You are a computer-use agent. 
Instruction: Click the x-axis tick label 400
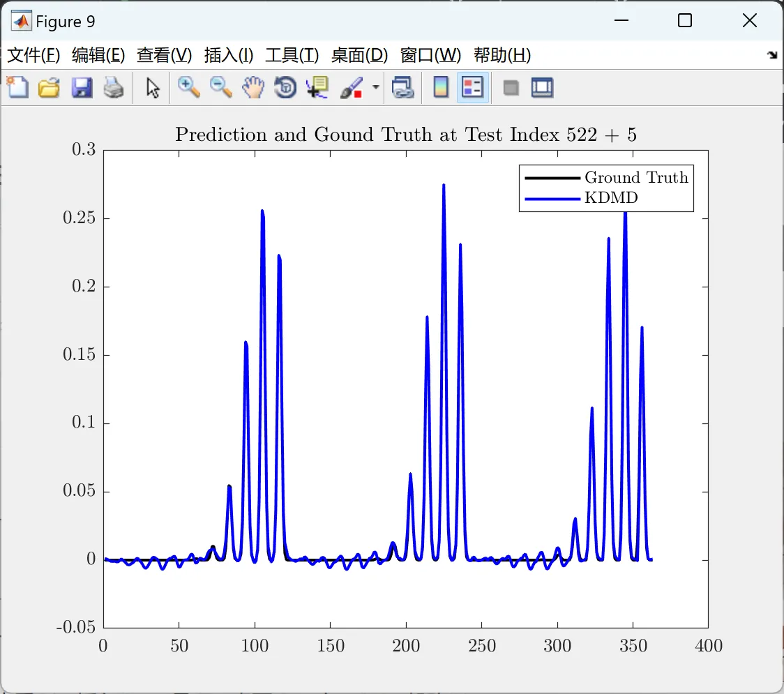coord(709,645)
